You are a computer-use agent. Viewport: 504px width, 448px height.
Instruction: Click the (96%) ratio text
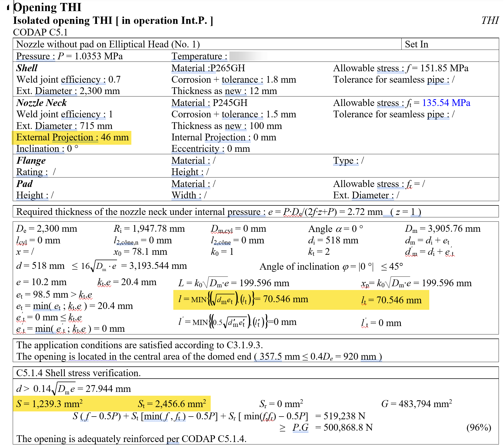coord(479,428)
